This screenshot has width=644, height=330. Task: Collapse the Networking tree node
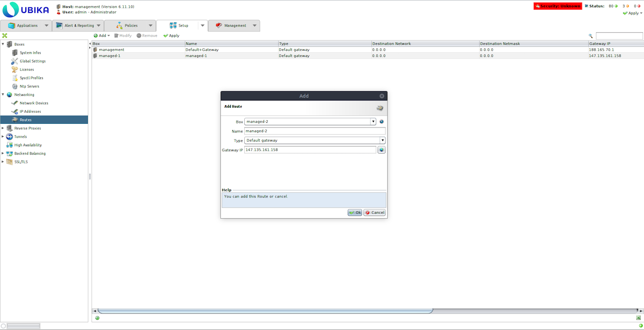click(3, 95)
